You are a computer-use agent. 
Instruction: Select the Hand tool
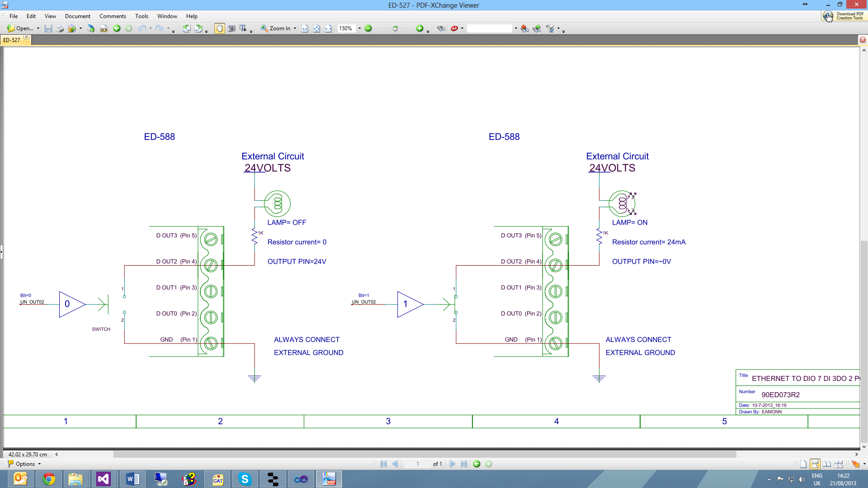coord(219,28)
